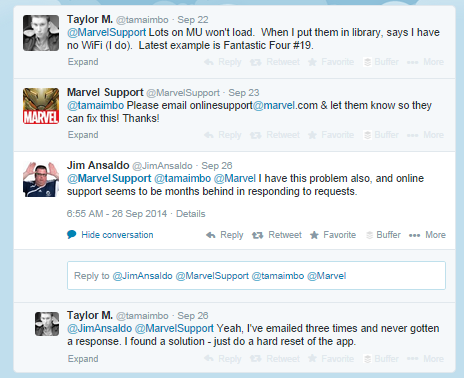The width and height of the screenshot is (464, 378).
Task: Open the Marvel Support avatar image
Action: click(x=41, y=106)
